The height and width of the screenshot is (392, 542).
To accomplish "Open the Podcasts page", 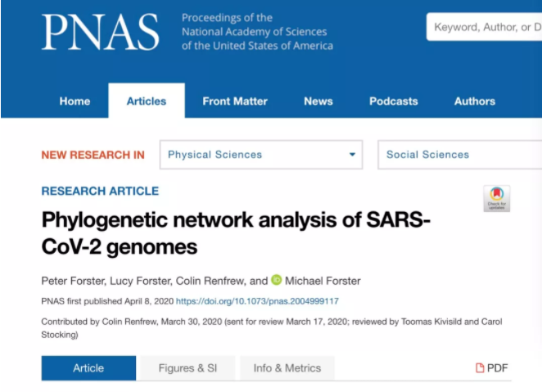I will pos(394,101).
